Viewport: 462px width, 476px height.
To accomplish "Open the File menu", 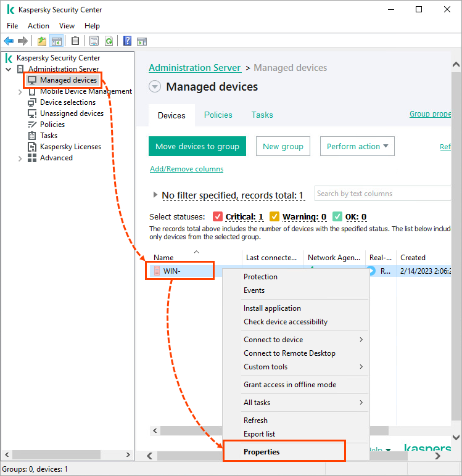I will point(12,26).
